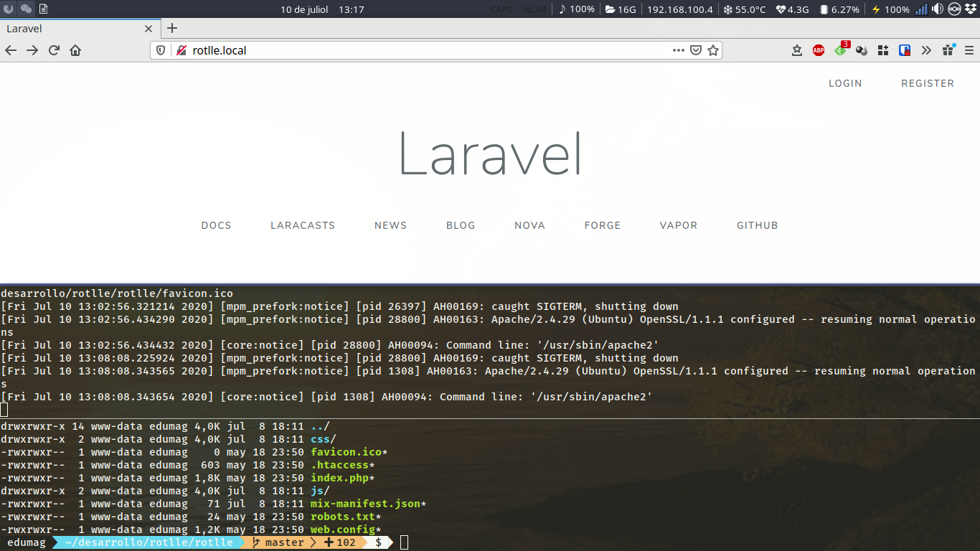980x551 pixels.
Task: Open the gift box what's new icon
Action: 948,50
